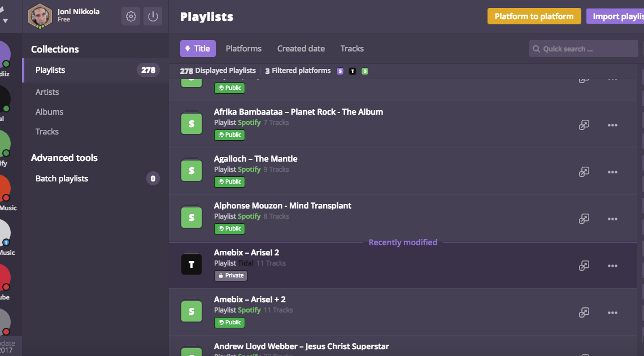Screen dimensions: 644x356
Task: Click the Platform to platform button
Action: [534, 16]
